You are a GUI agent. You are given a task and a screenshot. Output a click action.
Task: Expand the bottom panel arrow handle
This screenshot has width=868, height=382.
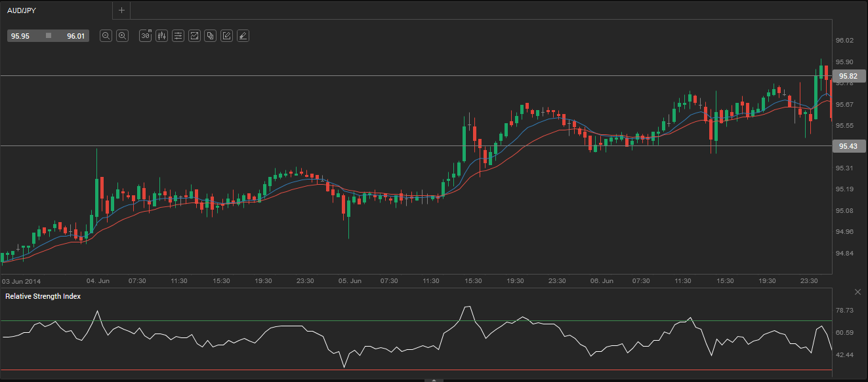434,379
